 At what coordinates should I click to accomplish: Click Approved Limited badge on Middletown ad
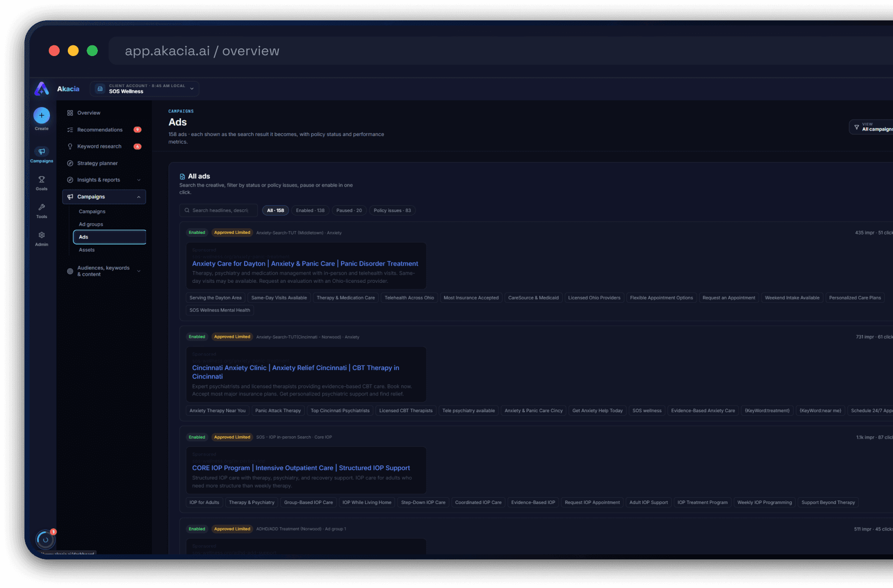232,233
